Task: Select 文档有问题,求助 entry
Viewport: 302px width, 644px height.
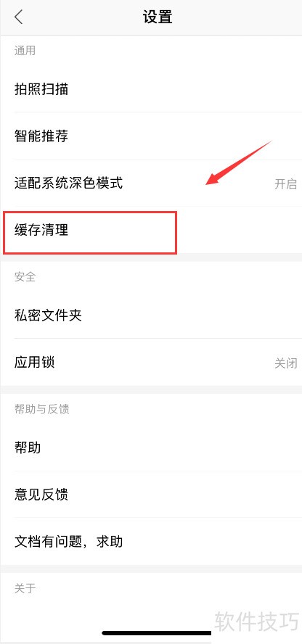Action: pos(151,541)
